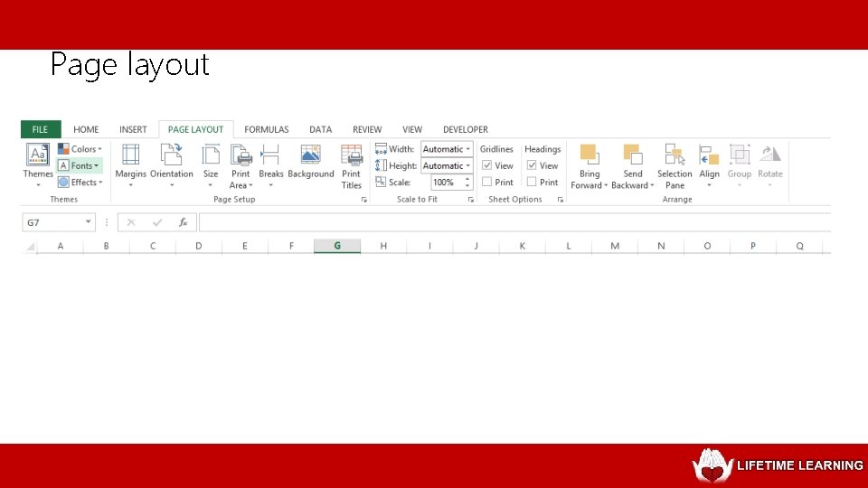
Task: Toggle the Gridlines View checkbox
Action: (487, 164)
